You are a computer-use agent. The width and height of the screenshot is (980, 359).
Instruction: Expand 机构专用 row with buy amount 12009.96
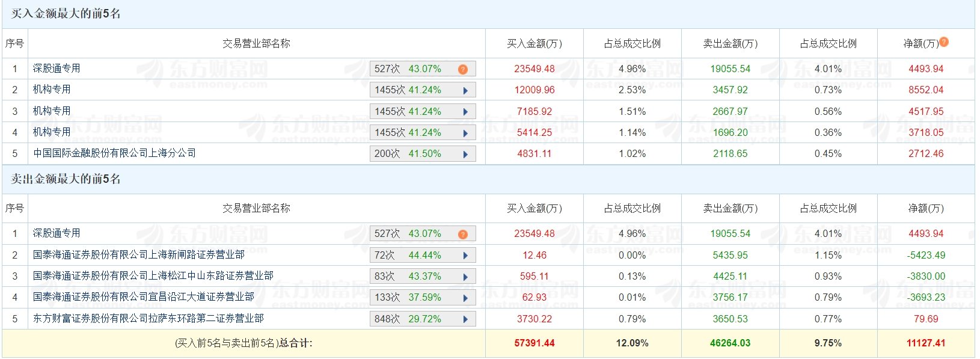tap(465, 90)
